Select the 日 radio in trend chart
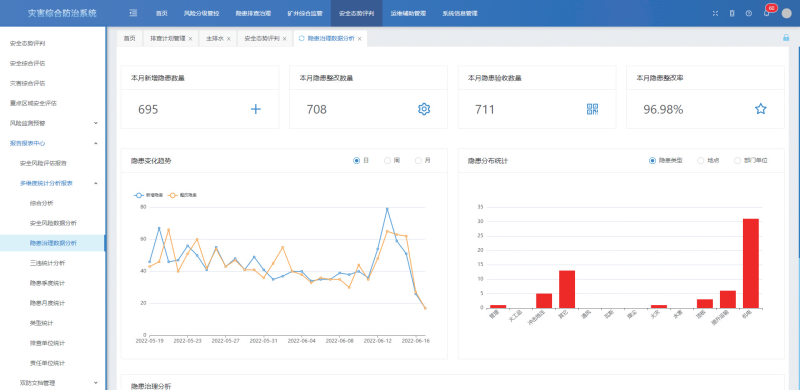The image size is (800, 390). point(357,161)
